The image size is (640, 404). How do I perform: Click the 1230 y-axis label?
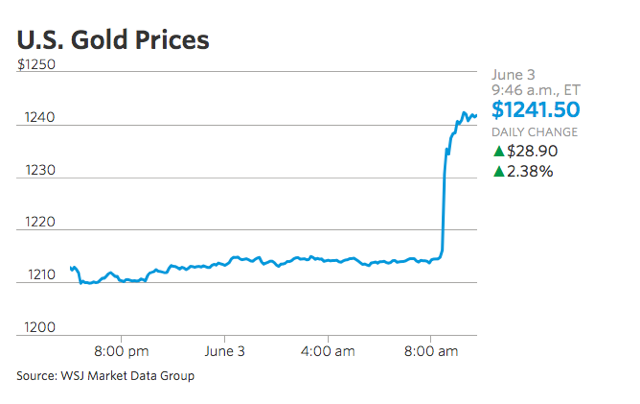click(x=36, y=171)
